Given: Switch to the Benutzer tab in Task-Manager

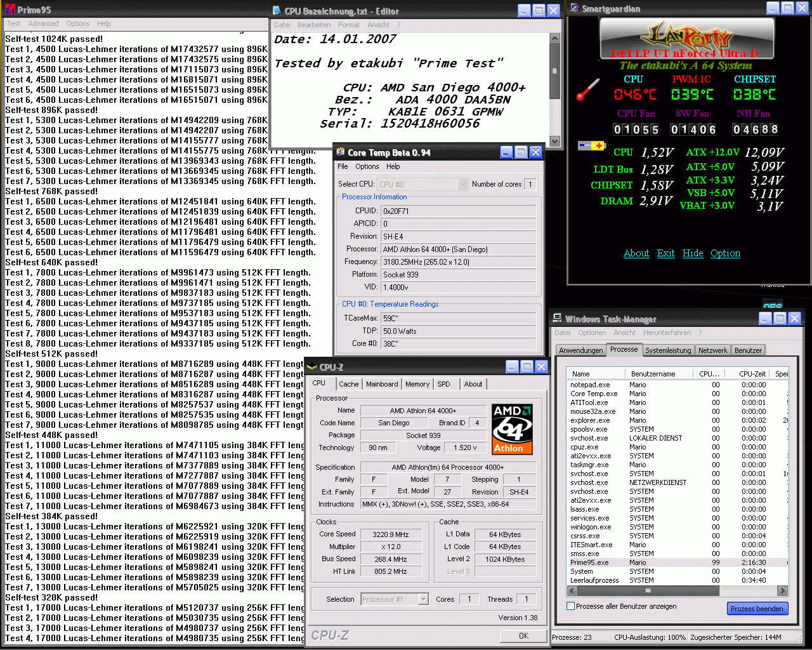Looking at the screenshot, I should tap(748, 350).
